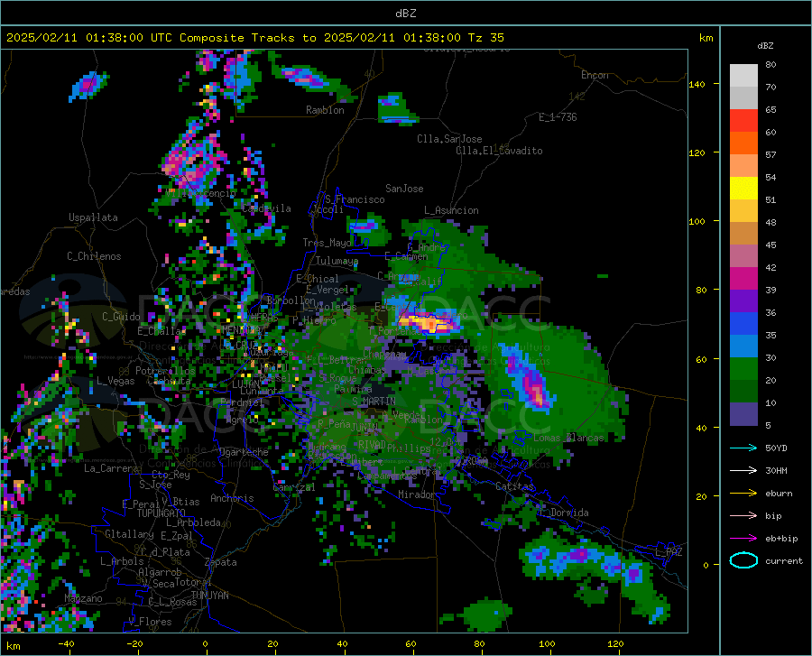
Task: Click the 'Catitas' map label
Action: pos(515,486)
